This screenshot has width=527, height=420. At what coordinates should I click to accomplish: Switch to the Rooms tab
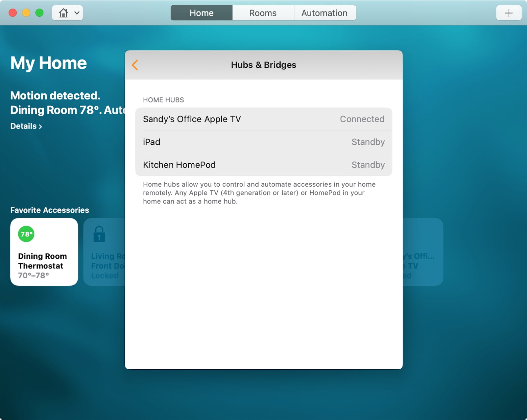point(263,13)
